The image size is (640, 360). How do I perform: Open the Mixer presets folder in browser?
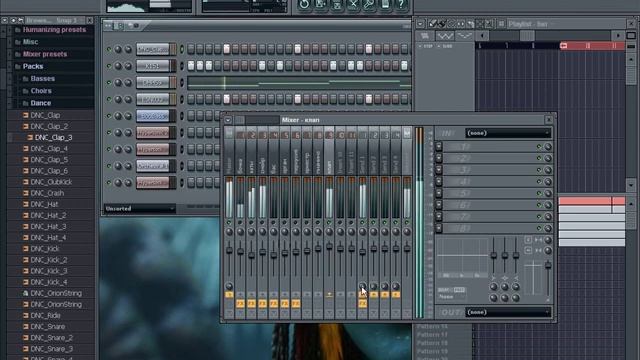pyautogui.click(x=45, y=54)
